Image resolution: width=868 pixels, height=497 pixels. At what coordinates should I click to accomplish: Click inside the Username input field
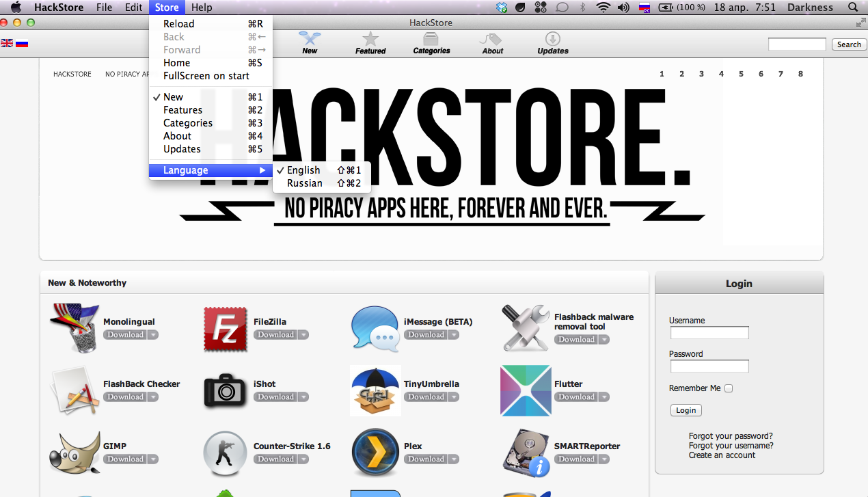[x=709, y=332]
